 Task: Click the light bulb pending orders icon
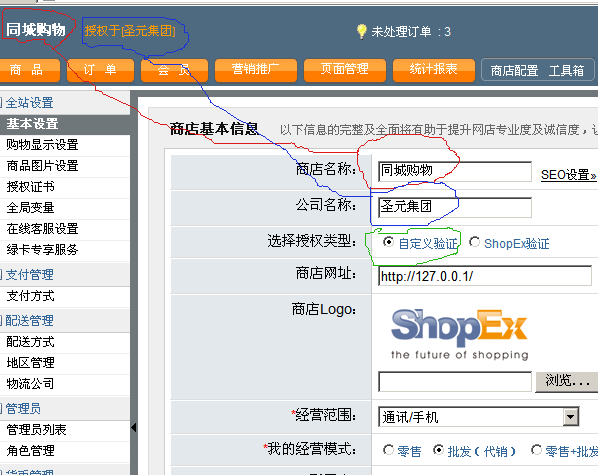click(x=361, y=31)
